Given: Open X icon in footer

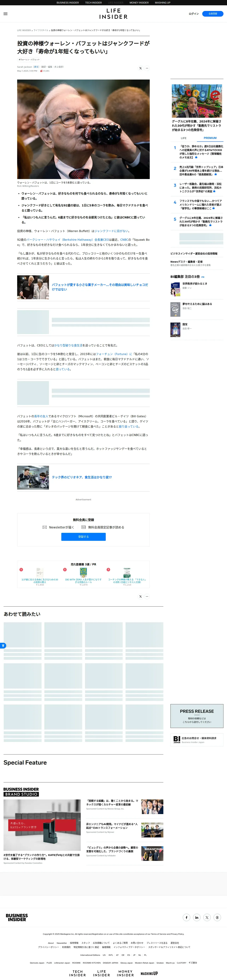Looking at the screenshot, I should 207,917.
